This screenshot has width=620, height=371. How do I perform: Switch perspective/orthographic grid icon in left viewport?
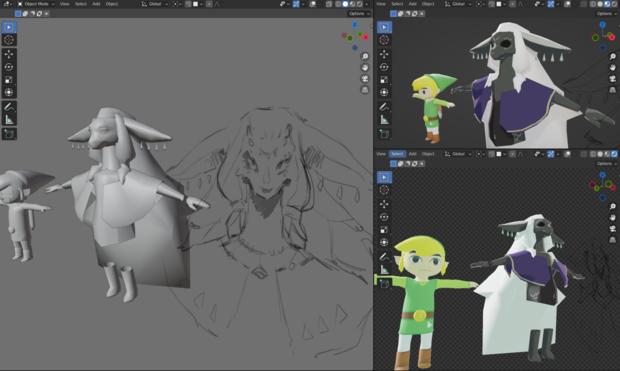[365, 90]
